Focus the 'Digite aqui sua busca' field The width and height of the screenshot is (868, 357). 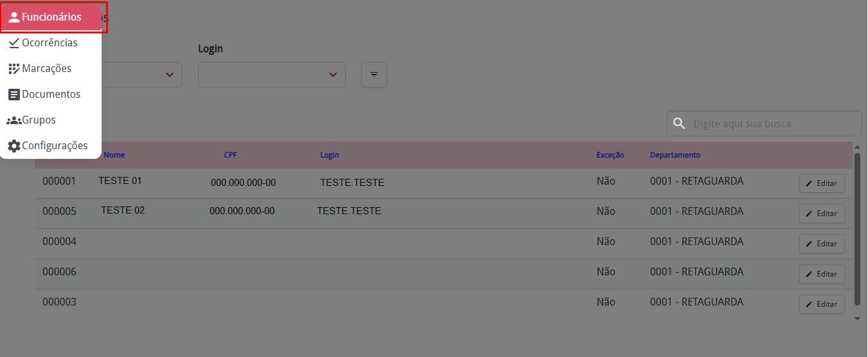click(772, 124)
